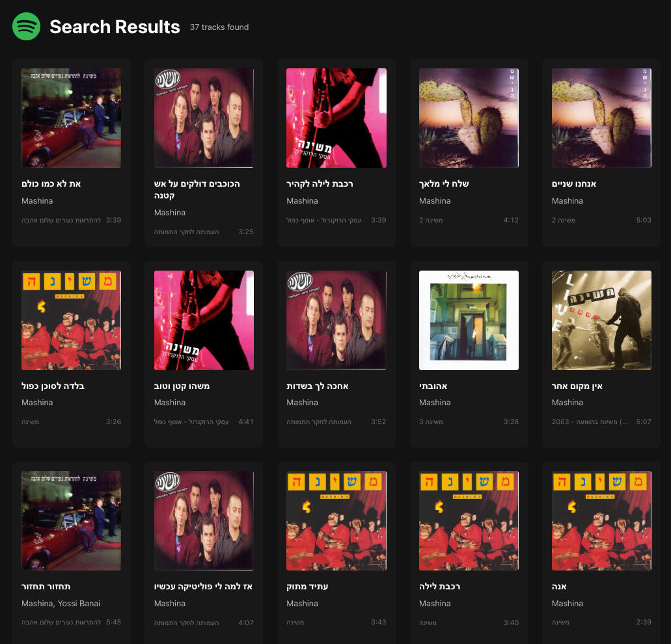671x644 pixels.
Task: Click the 2:39 duration of אנה
Action: pyautogui.click(x=644, y=622)
